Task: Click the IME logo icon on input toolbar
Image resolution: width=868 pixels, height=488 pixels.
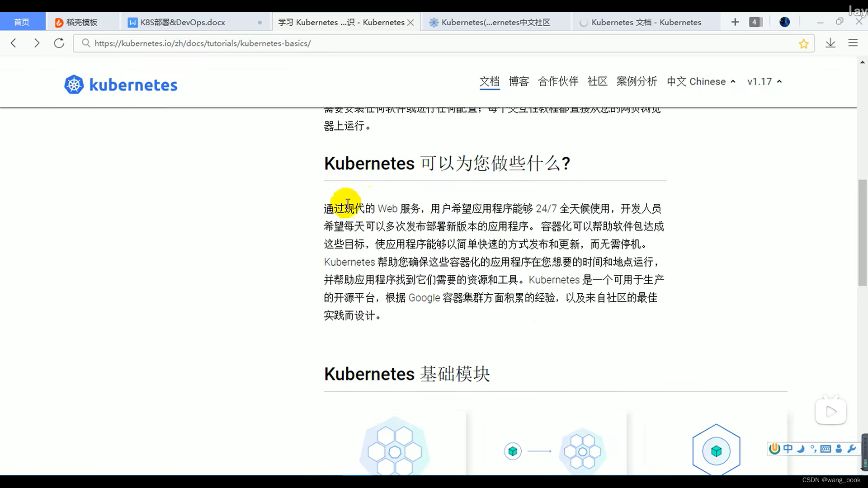Action: click(774, 448)
